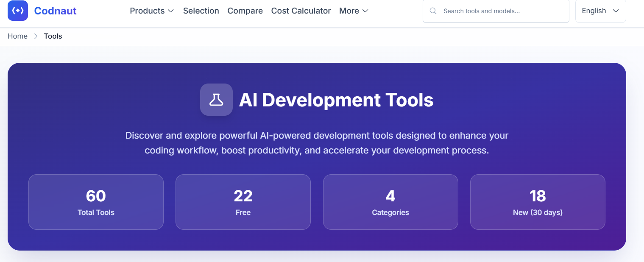Open the Cost Calculator

[301, 11]
